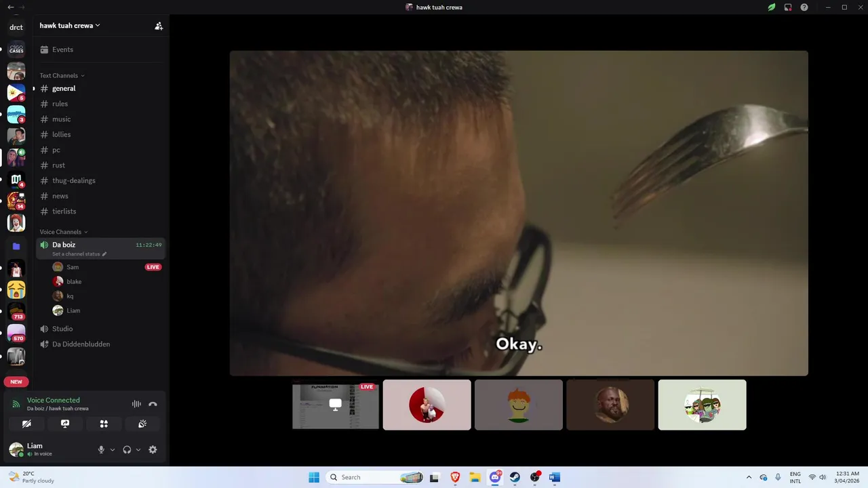868x488 pixels.
Task: Mute the microphone
Action: 101,449
